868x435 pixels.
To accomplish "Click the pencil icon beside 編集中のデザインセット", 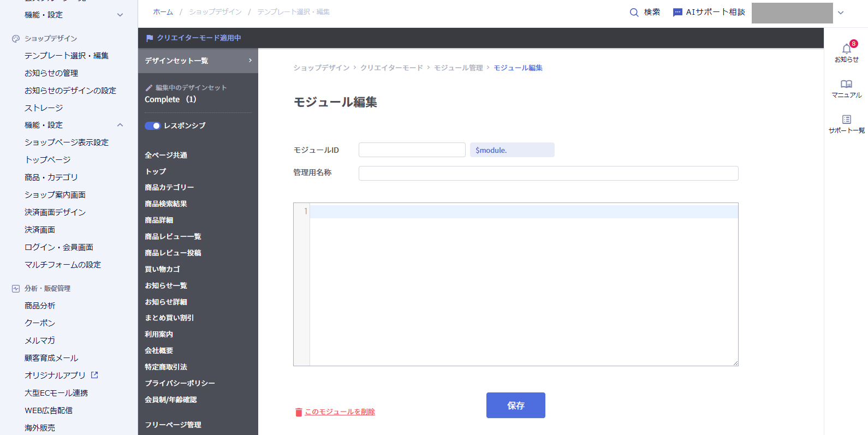I will click(149, 88).
